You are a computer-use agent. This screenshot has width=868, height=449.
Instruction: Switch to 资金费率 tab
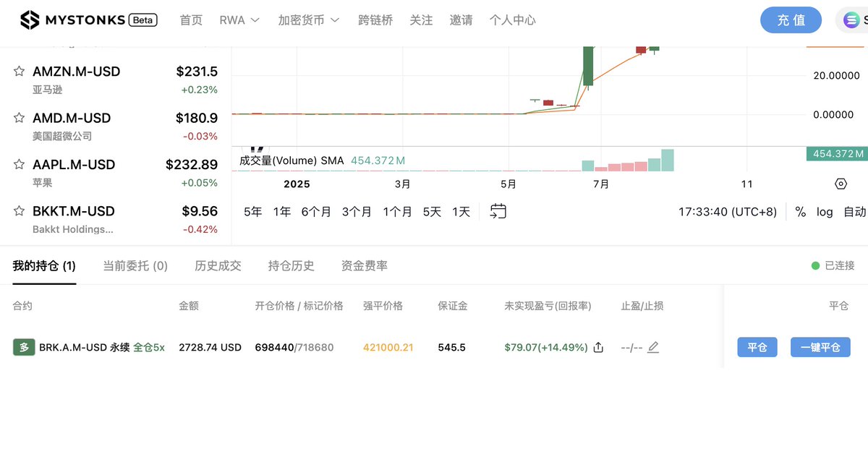pyautogui.click(x=365, y=266)
